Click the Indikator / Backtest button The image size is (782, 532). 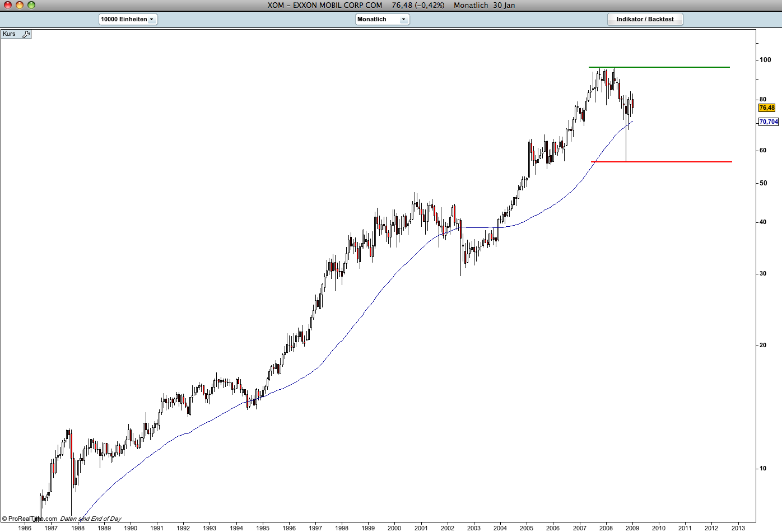pyautogui.click(x=645, y=19)
